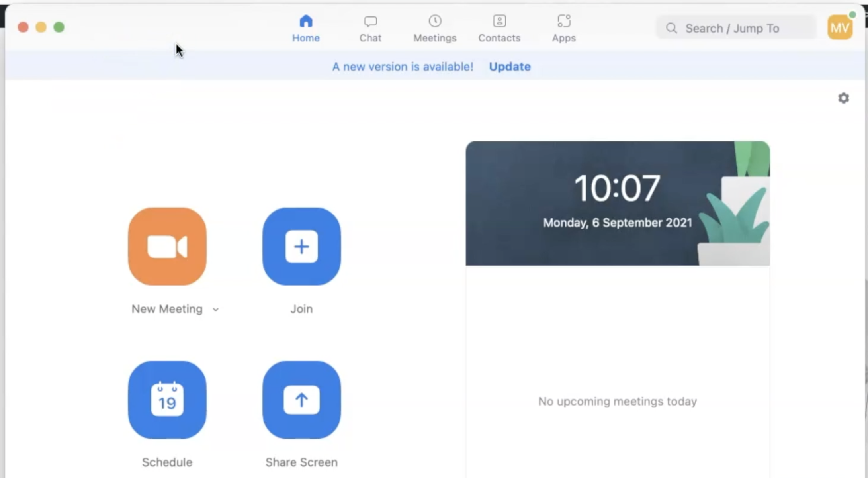The image size is (868, 478).
Task: Open the MV profile avatar
Action: 840,27
